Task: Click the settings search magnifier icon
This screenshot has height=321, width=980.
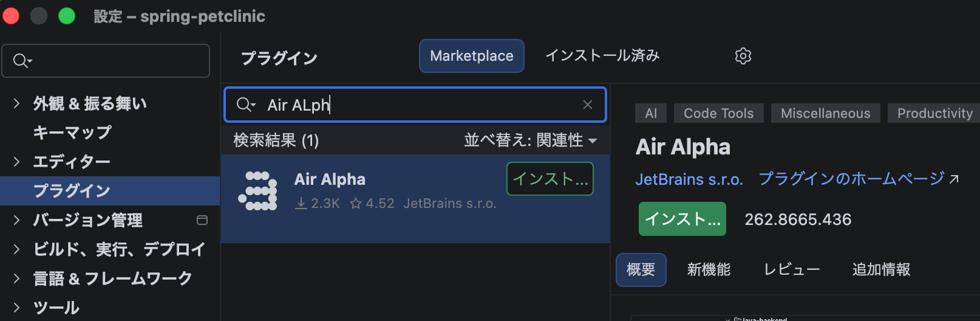Action: tap(22, 61)
